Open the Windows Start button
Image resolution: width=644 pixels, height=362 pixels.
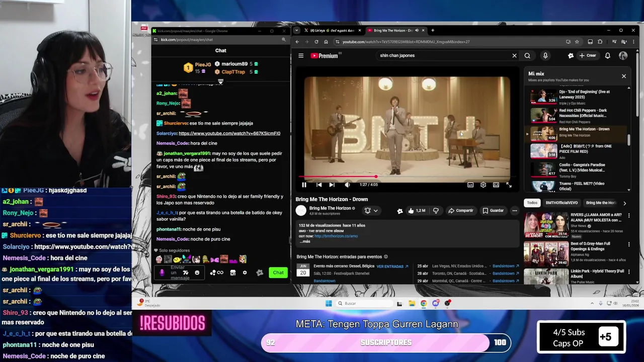(329, 303)
